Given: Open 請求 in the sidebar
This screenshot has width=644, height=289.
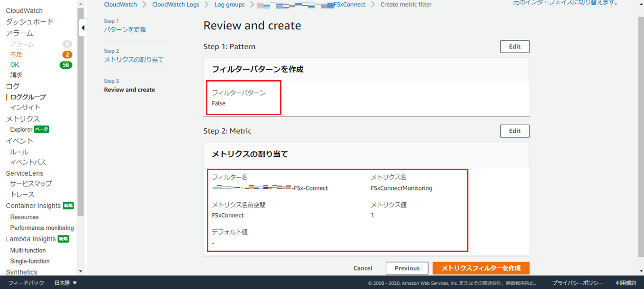Looking at the screenshot, I should click(16, 75).
